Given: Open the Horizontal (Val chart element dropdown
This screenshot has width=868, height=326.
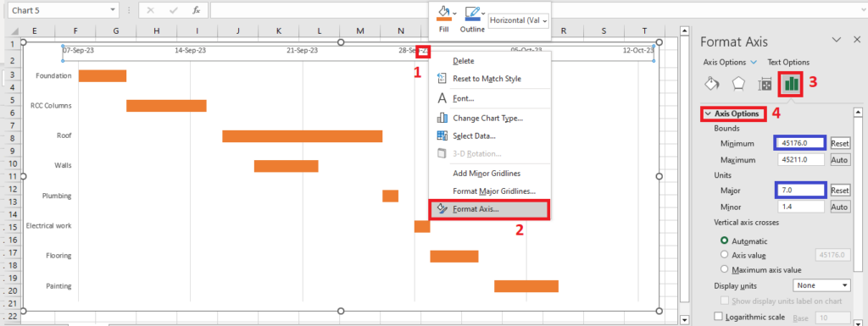Looking at the screenshot, I should coord(519,20).
